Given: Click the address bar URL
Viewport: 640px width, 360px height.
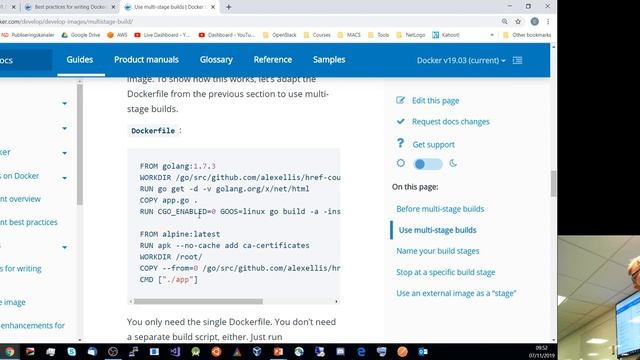Looking at the screenshot, I should 67,22.
